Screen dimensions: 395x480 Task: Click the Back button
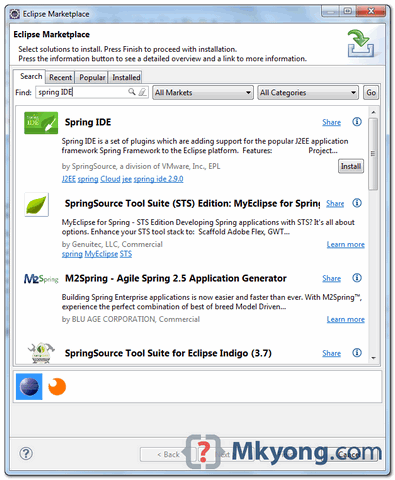tap(169, 454)
